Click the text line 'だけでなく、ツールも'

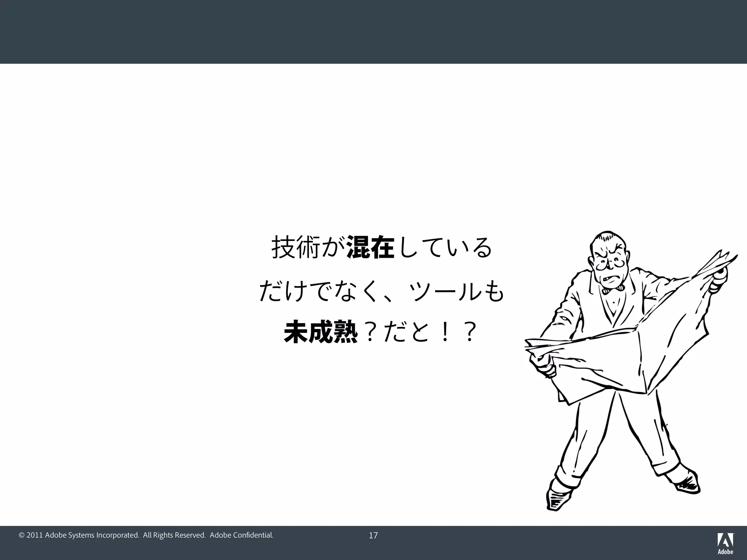point(382,291)
